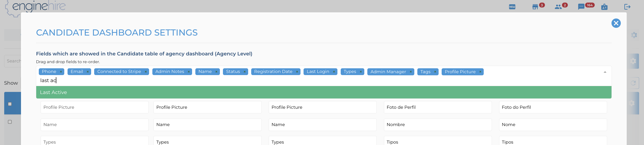Close the Candidate Dashboard Settings dialog
This screenshot has width=644, height=145.
click(x=616, y=23)
